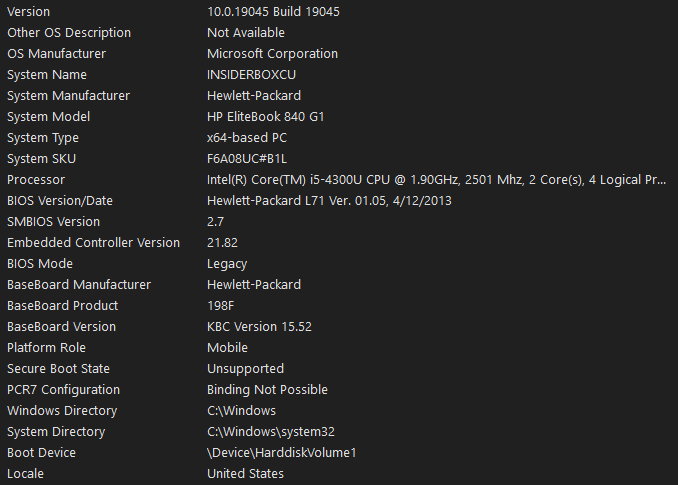Screen dimensions: 678x485
Task: Click the System Manufacturer row
Action: (68, 96)
